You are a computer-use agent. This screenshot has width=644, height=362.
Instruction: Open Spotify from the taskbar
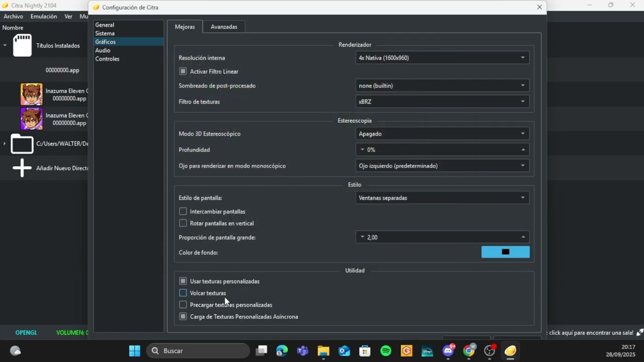coord(386,350)
